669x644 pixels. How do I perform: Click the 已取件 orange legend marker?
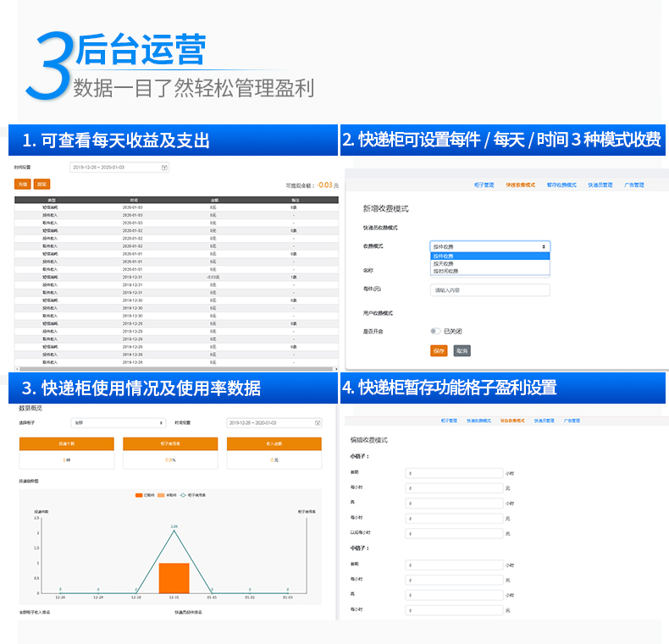coord(139,495)
